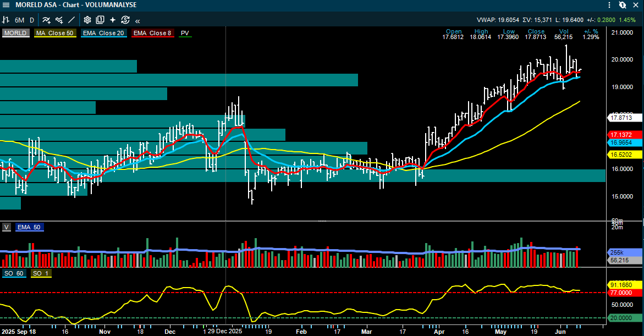Click the Low 17.3960 value

(x=508, y=37)
